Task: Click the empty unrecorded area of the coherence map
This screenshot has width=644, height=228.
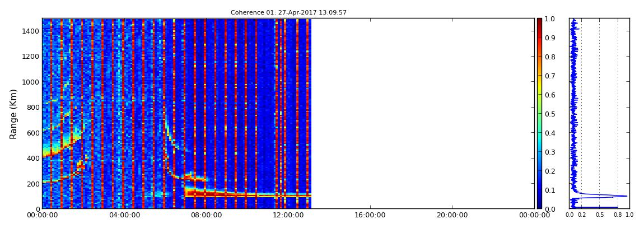Action: [423, 113]
